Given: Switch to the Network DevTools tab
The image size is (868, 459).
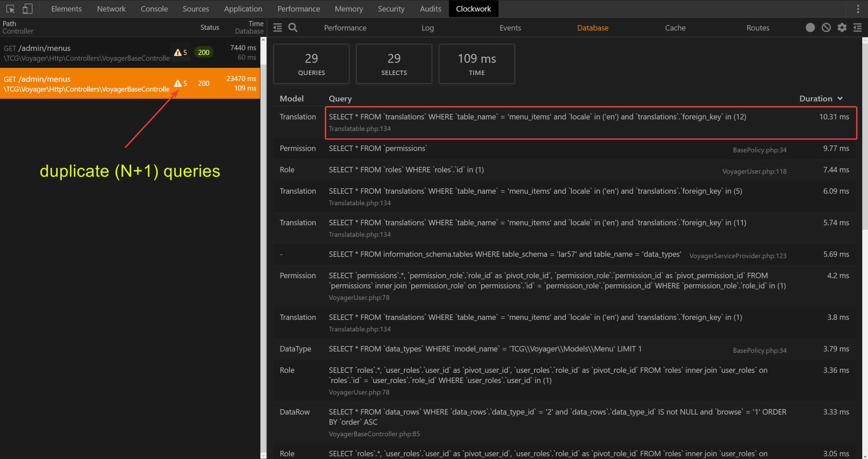Looking at the screenshot, I should pyautogui.click(x=111, y=9).
